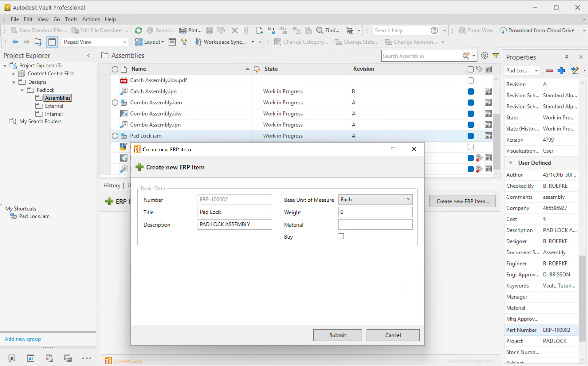Toggle blue status for Combo Assembly.idw
The width and height of the screenshot is (588, 366).
[x=471, y=114]
